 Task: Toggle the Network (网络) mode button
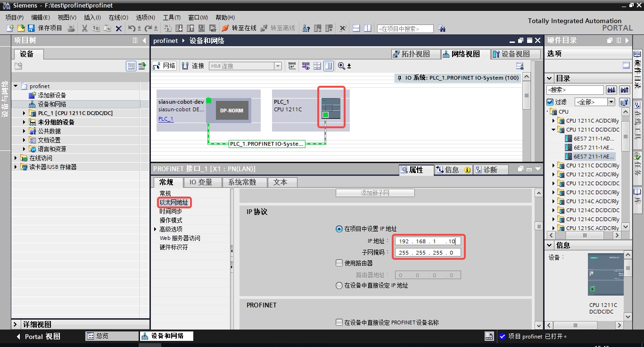tap(164, 66)
